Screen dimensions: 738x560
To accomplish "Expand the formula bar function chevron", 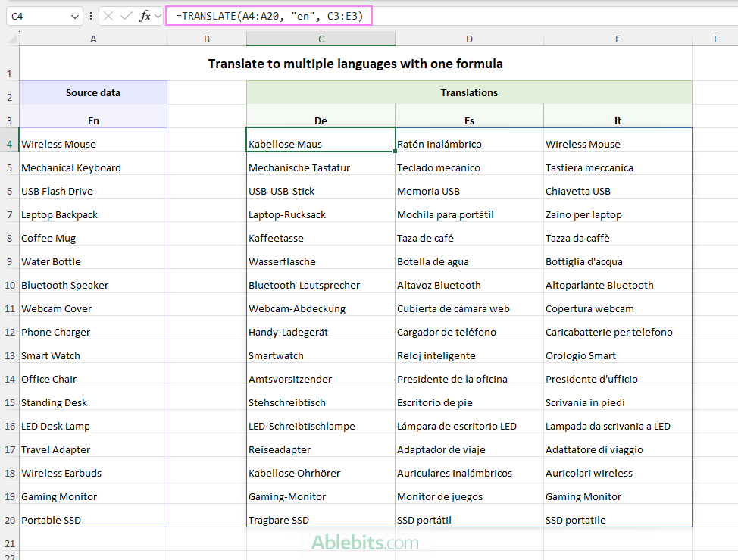I will [158, 17].
